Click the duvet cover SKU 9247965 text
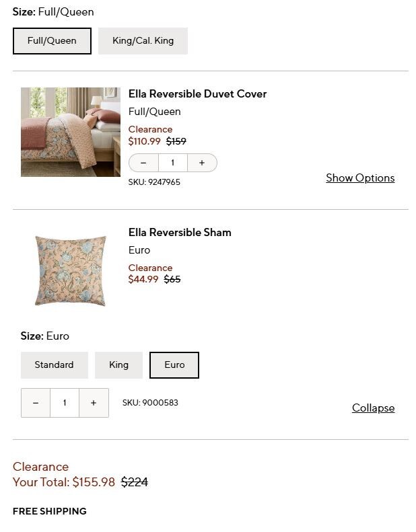416x532 pixels. pos(154,182)
